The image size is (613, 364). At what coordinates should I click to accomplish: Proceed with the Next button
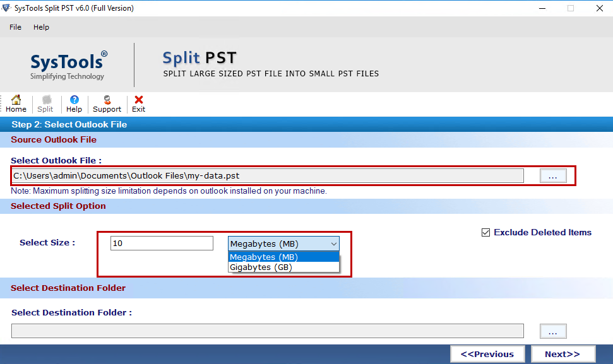(563, 354)
